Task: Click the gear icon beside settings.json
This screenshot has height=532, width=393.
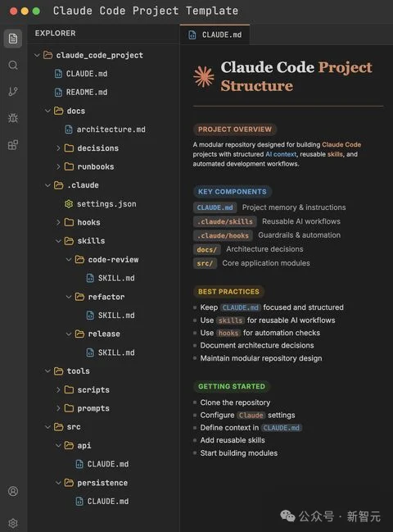Action: [x=69, y=203]
